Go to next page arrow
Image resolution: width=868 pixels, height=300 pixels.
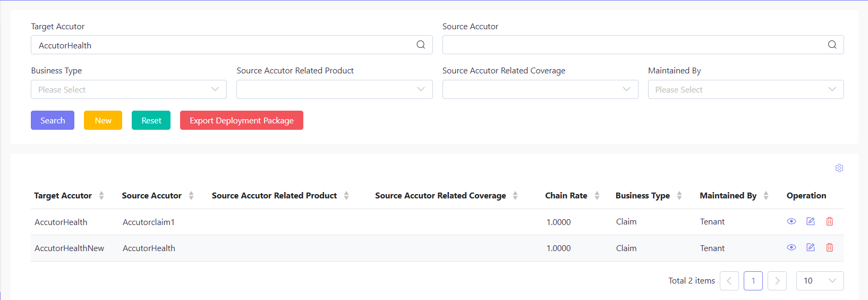pyautogui.click(x=777, y=281)
